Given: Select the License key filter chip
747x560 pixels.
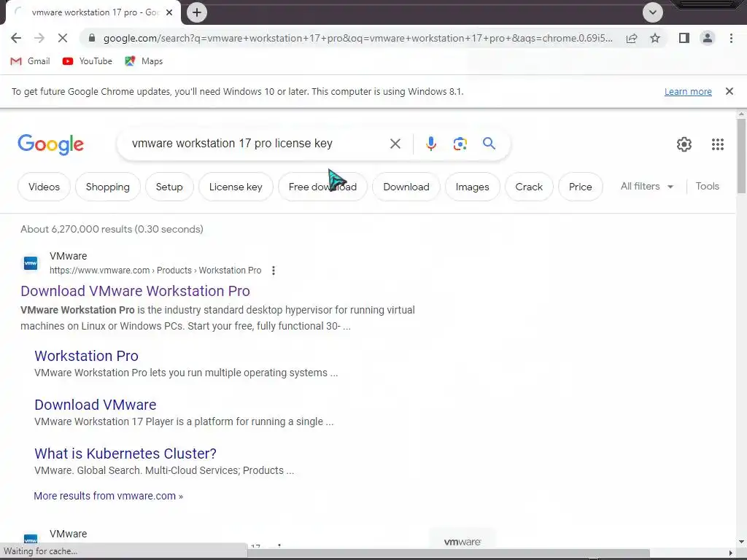Looking at the screenshot, I should (236, 187).
